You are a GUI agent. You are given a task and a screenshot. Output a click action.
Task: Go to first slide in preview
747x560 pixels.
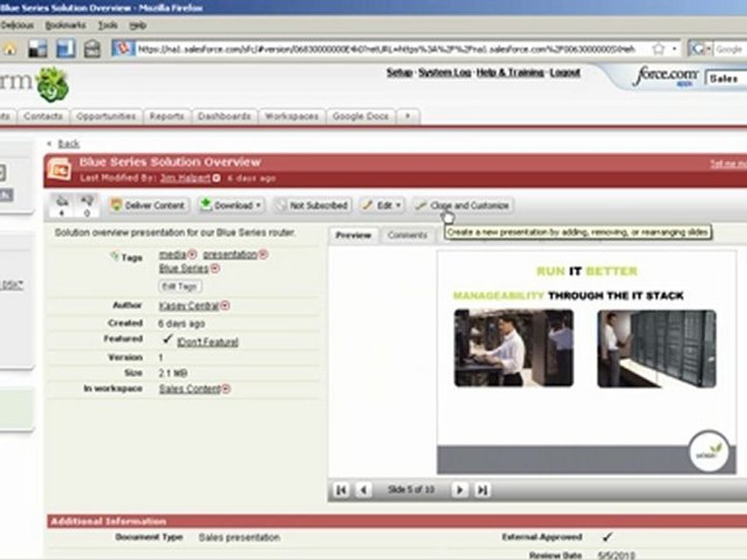(341, 489)
